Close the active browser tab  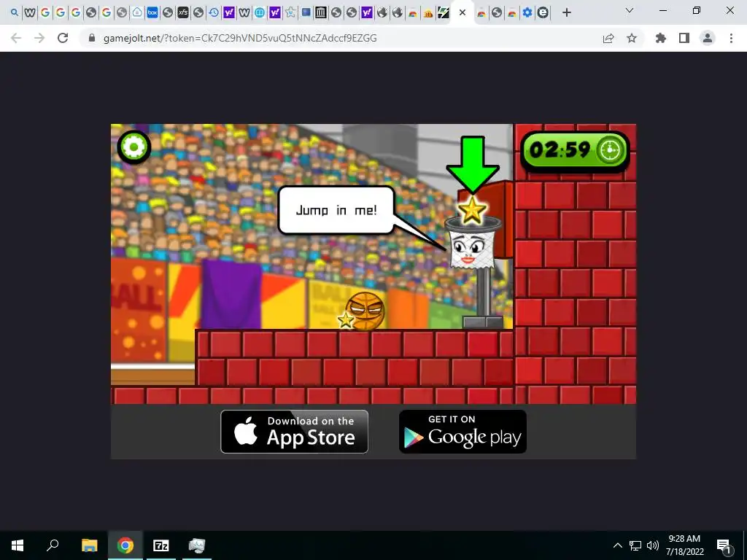click(x=462, y=13)
